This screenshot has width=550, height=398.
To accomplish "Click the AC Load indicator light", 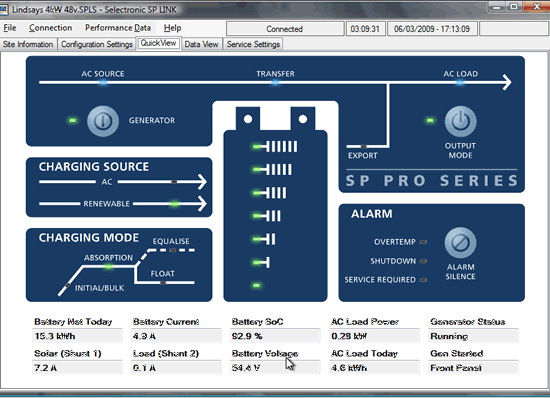I will click(x=460, y=83).
